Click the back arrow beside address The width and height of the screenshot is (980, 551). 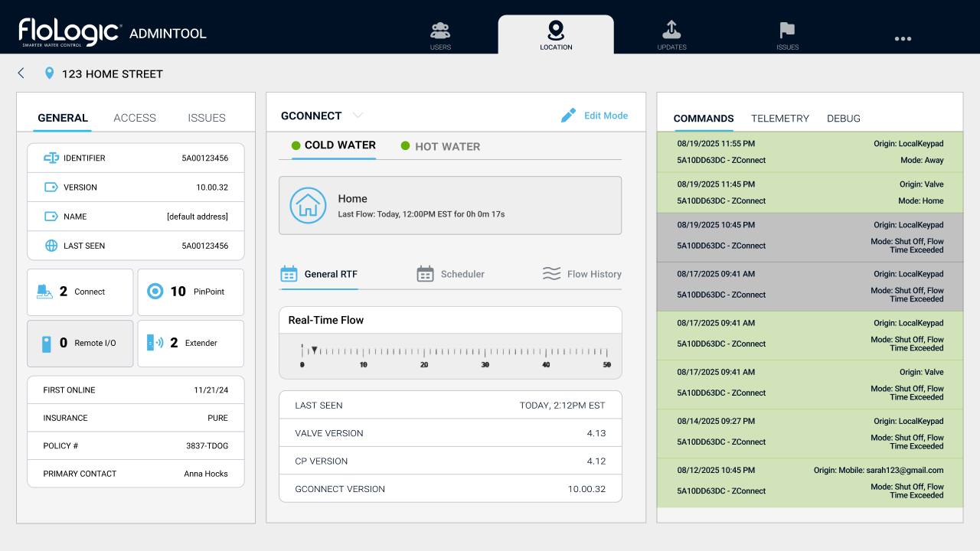pyautogui.click(x=21, y=73)
